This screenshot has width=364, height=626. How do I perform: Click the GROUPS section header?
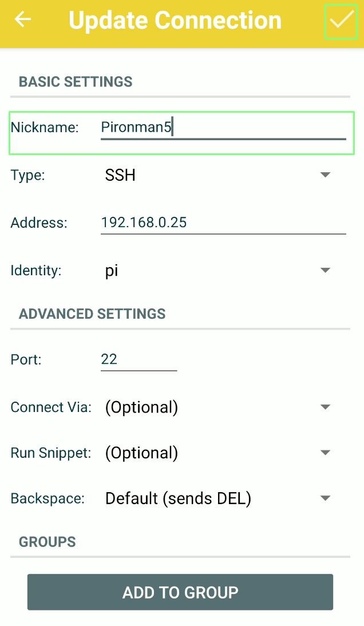[47, 541]
